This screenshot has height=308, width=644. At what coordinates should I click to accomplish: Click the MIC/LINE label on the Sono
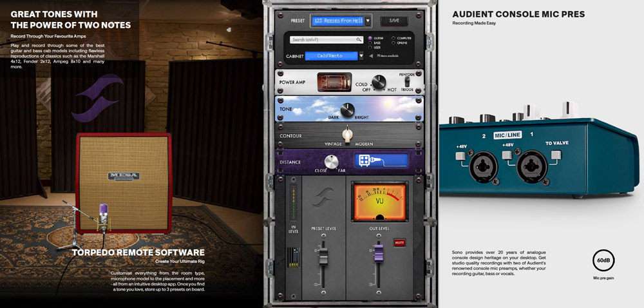[x=507, y=134]
